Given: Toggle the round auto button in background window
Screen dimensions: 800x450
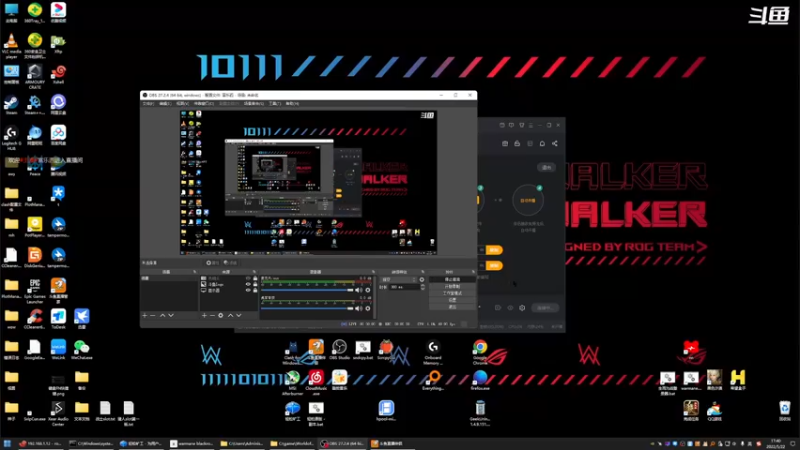Looking at the screenshot, I should tap(528, 201).
